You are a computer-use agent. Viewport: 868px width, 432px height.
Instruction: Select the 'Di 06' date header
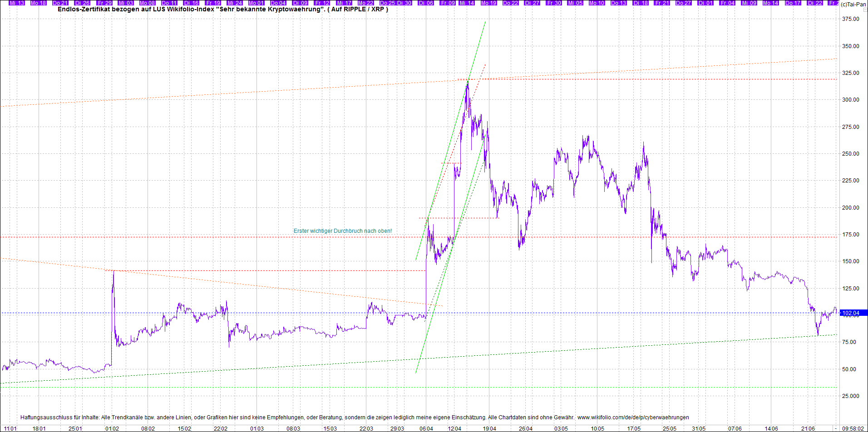point(426,3)
